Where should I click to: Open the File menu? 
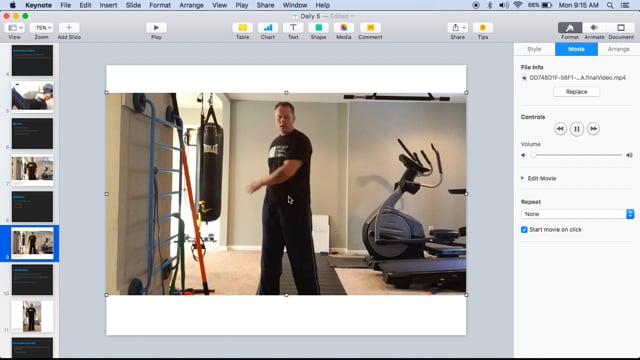(65, 5)
